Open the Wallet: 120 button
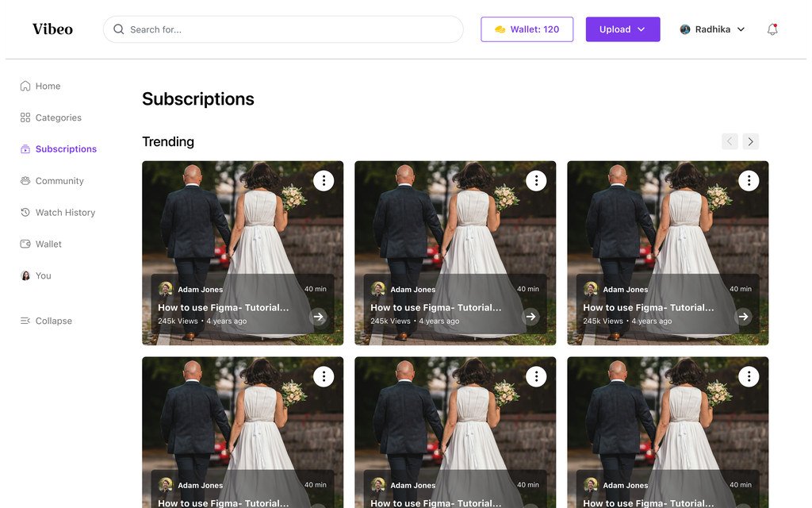Screen dimensions: 812x508 coord(527,29)
